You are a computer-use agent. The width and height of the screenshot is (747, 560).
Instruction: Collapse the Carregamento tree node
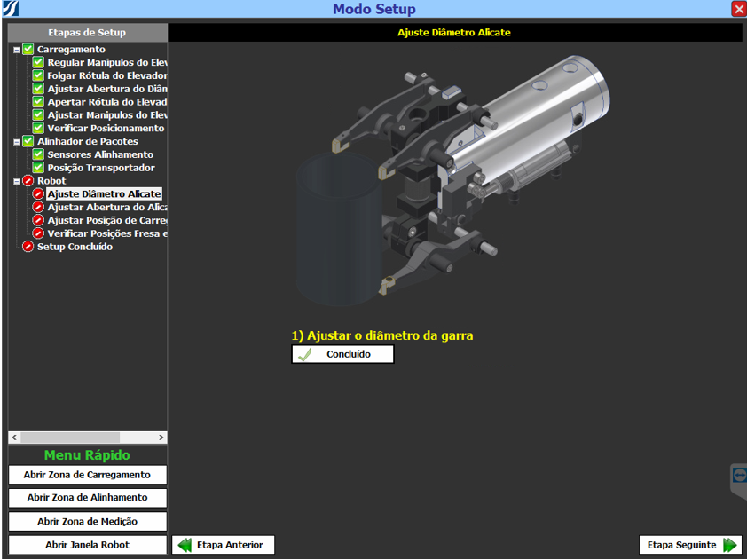(x=17, y=50)
